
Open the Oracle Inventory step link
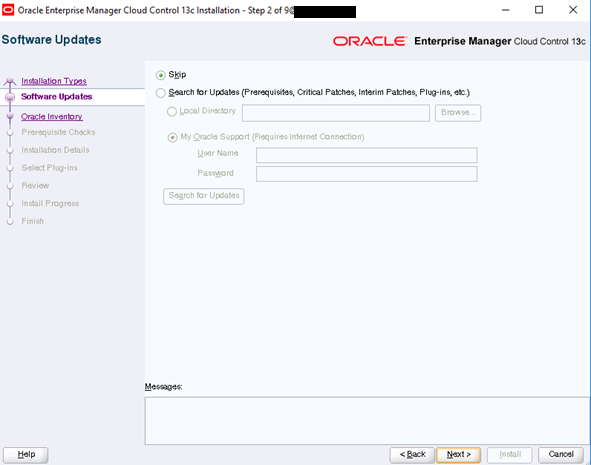(x=52, y=116)
